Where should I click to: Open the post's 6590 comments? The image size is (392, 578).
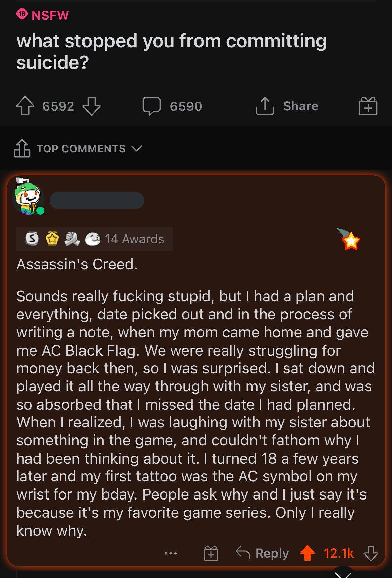pyautogui.click(x=172, y=106)
